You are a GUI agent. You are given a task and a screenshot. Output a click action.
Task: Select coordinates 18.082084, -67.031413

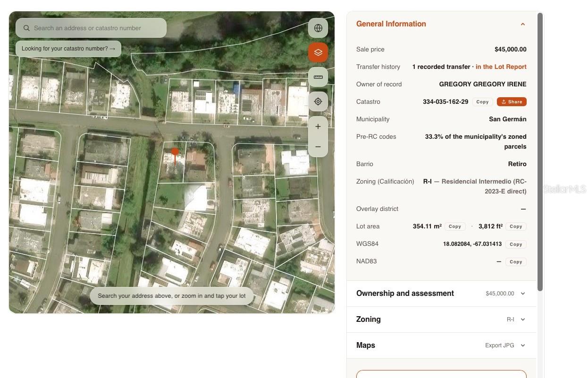[x=472, y=244]
